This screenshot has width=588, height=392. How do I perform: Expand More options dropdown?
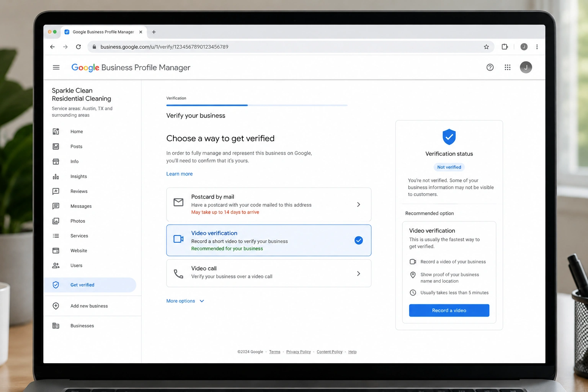185,301
